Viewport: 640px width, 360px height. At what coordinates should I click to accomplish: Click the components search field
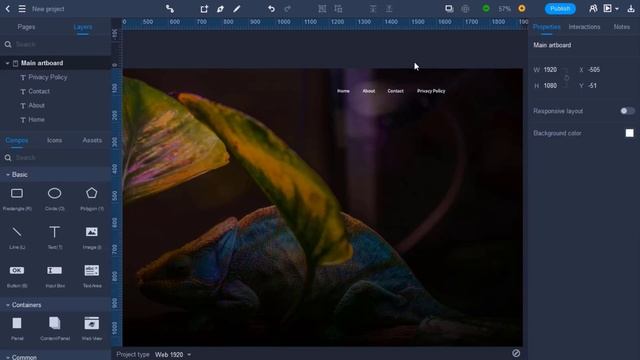point(55,158)
